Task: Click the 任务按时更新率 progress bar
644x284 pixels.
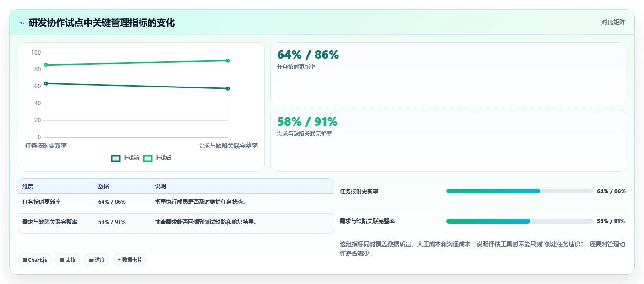Action: pos(520,191)
